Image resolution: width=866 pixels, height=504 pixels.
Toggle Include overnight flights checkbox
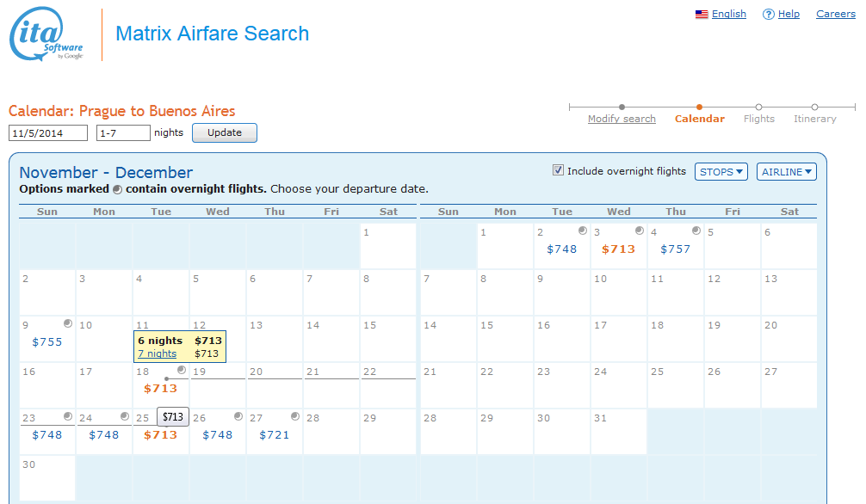pos(558,170)
